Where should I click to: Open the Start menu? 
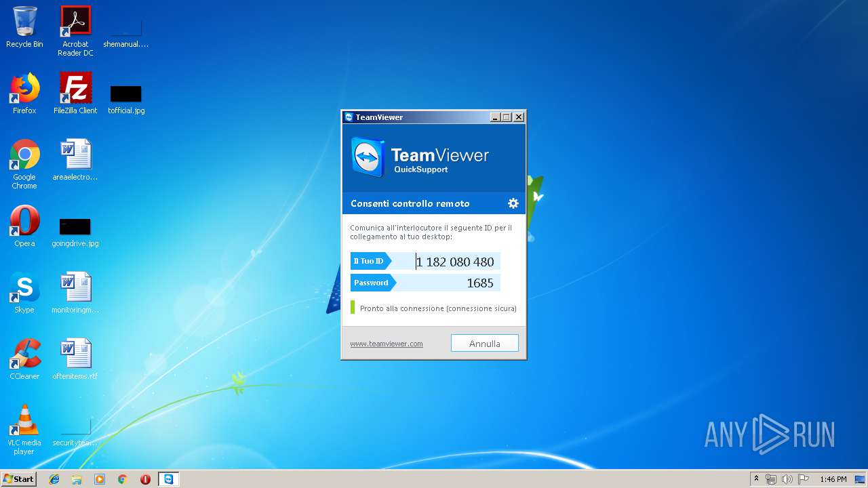[x=19, y=479]
